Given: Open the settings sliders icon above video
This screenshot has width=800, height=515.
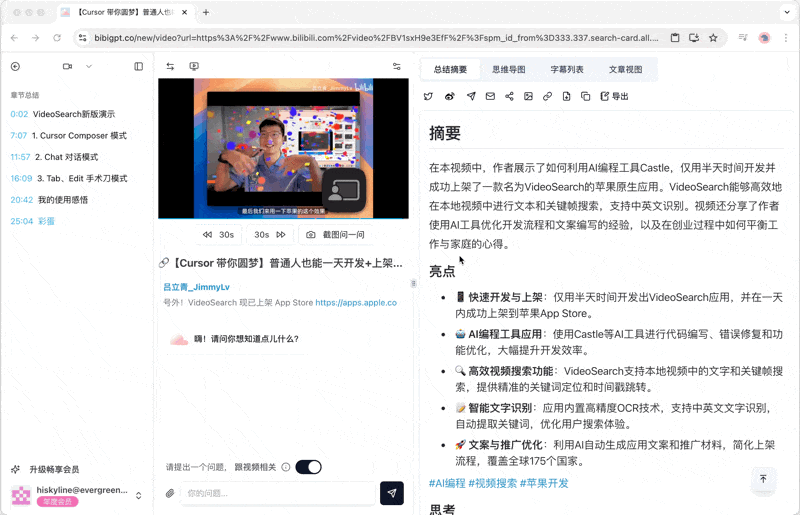Looking at the screenshot, I should tap(396, 66).
